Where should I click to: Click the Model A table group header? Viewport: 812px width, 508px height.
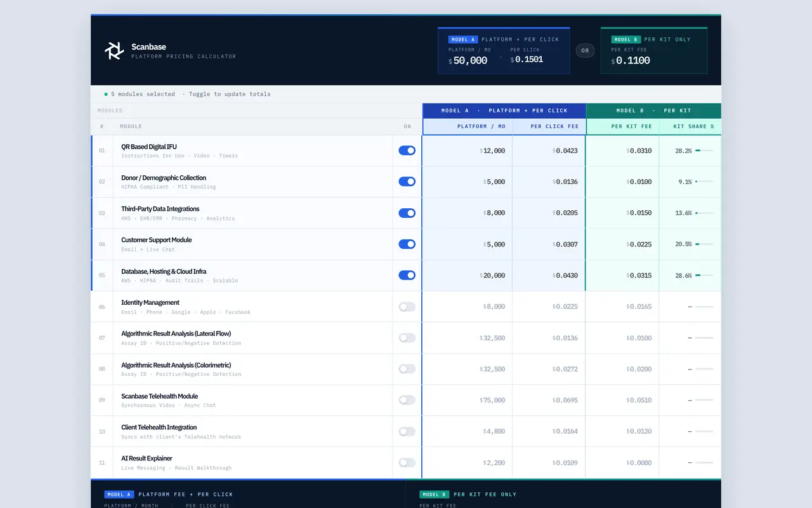(504, 110)
